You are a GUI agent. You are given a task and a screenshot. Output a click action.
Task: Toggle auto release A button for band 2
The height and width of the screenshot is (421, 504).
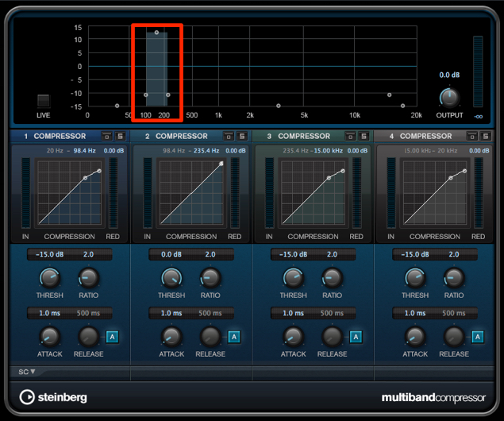click(x=234, y=337)
